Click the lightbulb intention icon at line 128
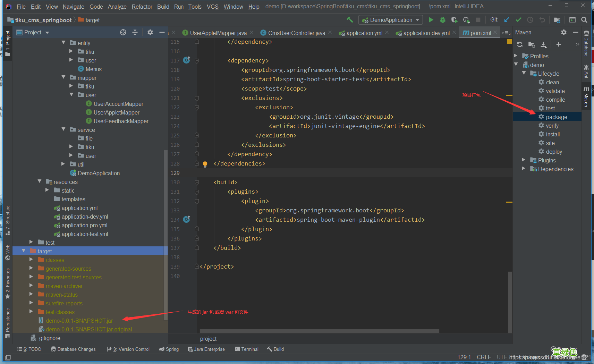Viewport: 594px width, 364px height. (205, 164)
